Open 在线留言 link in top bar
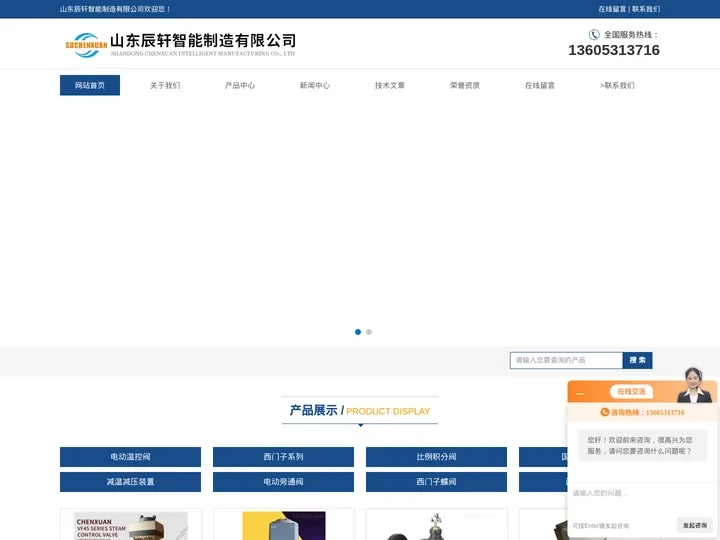720x540 pixels. (612, 9)
